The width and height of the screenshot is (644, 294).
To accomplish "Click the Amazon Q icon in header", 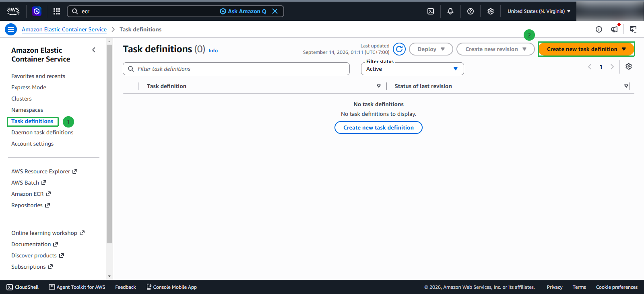I will point(37,11).
